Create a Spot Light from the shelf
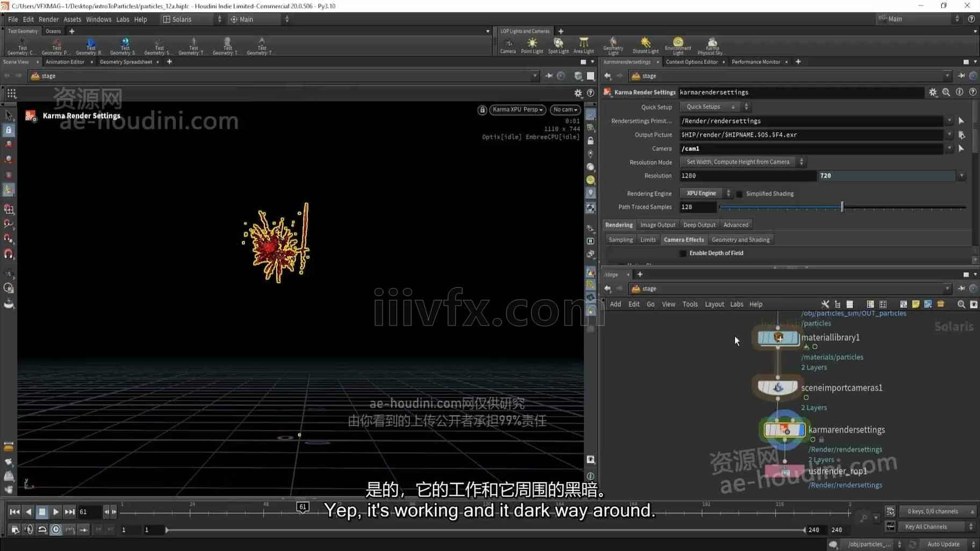 [x=558, y=46]
